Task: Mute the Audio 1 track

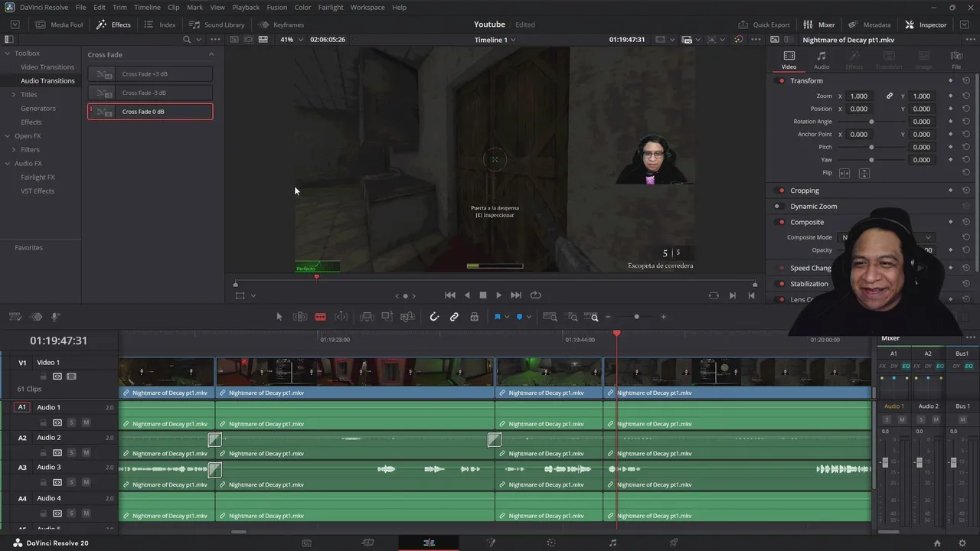Action: (x=86, y=422)
